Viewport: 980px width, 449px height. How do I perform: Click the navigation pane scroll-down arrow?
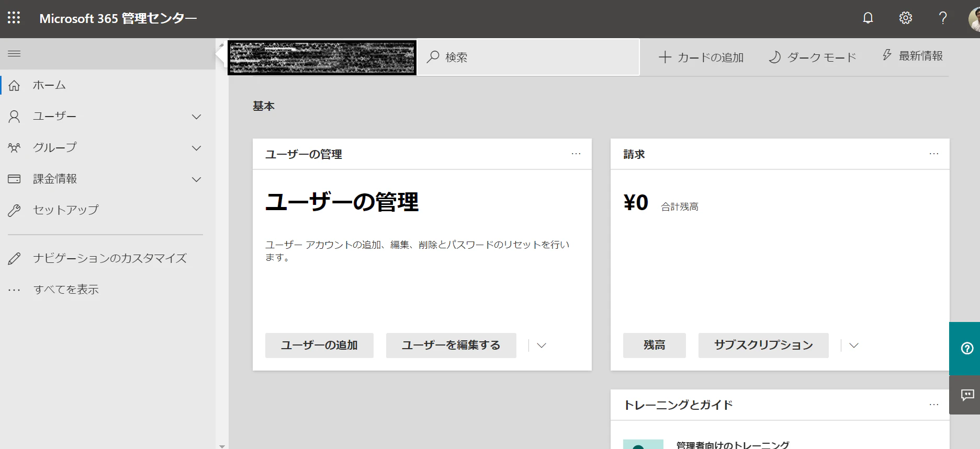(222, 446)
